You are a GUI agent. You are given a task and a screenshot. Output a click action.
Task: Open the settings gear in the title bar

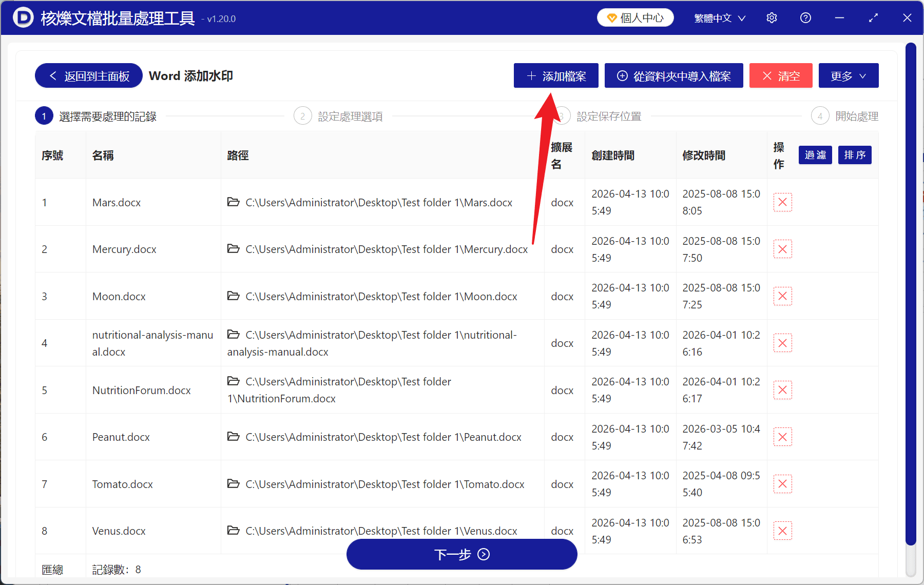coord(772,17)
